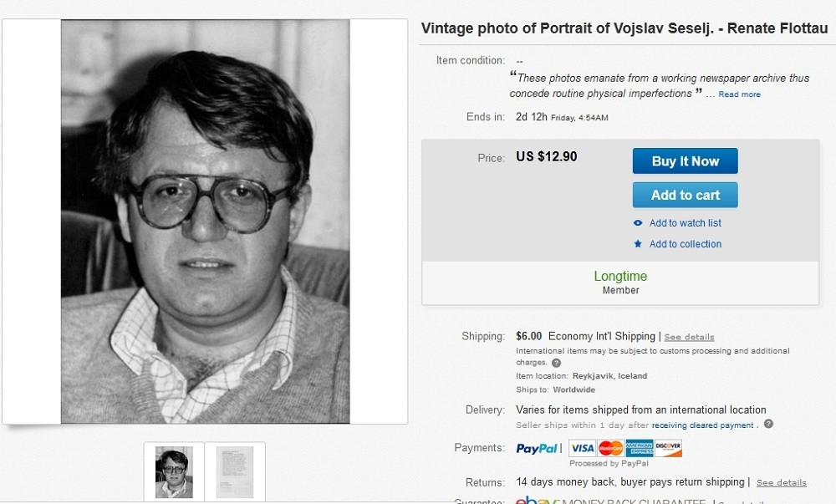Click the star icon beside Add to collection
This screenshot has width=836, height=504.
(638, 244)
